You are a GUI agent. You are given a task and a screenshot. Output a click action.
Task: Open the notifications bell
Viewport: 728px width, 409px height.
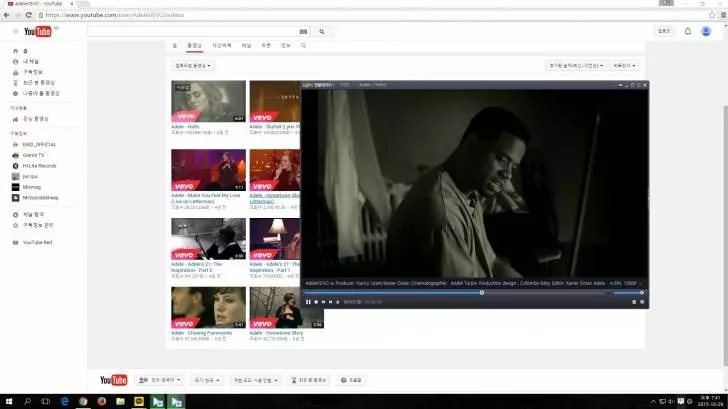point(688,31)
